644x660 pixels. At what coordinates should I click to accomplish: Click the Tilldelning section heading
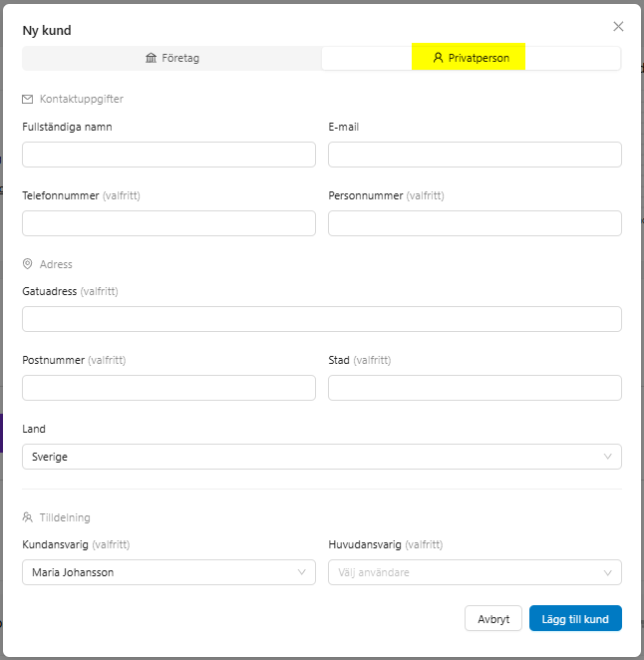65,517
